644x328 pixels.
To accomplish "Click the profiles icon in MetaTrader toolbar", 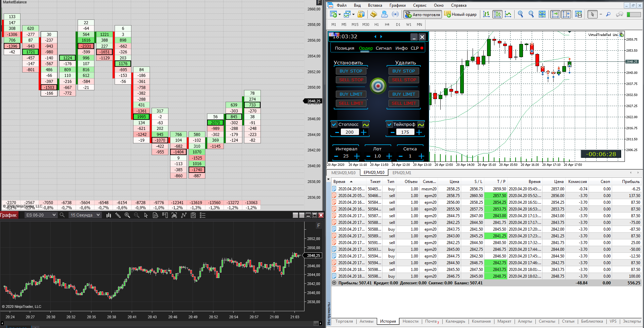I will click(x=347, y=14).
